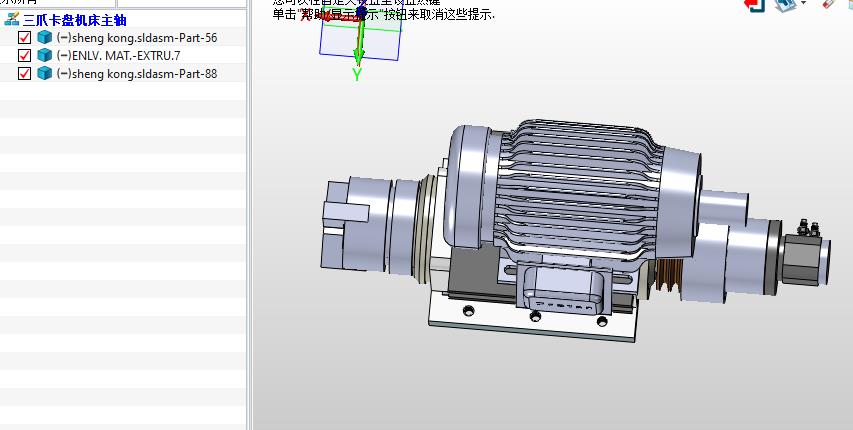Select the root node 三爪卡盘机床主轴

(x=75, y=20)
